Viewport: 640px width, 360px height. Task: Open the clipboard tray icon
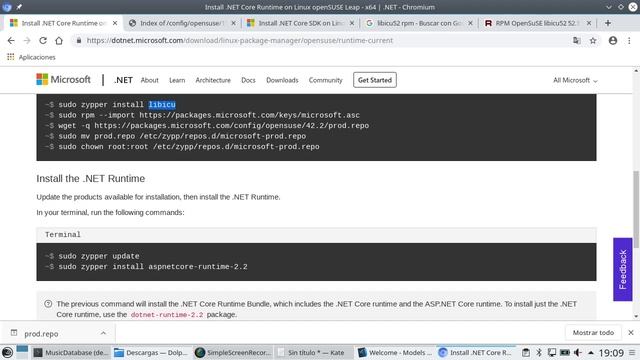[x=526, y=353]
